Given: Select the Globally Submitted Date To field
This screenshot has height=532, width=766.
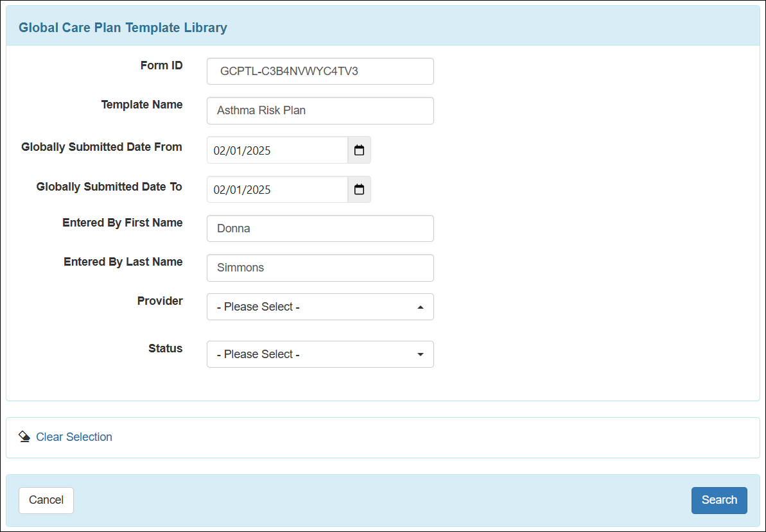Looking at the screenshot, I should (277, 189).
